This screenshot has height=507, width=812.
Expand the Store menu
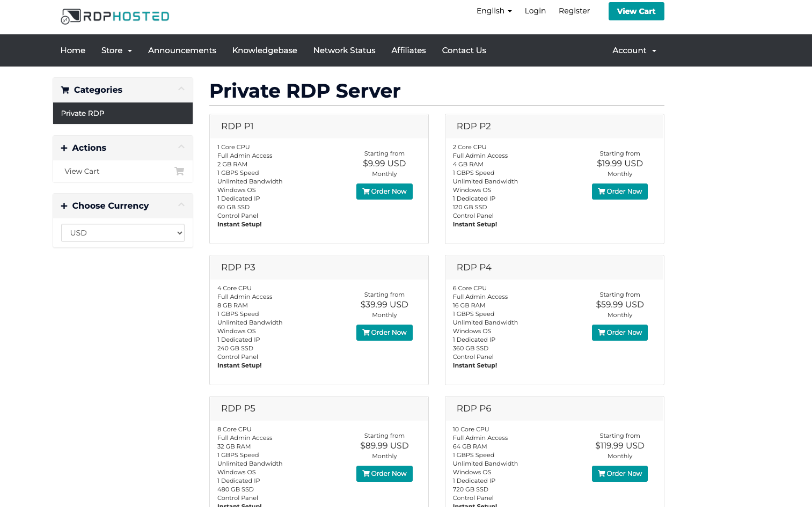click(x=116, y=50)
